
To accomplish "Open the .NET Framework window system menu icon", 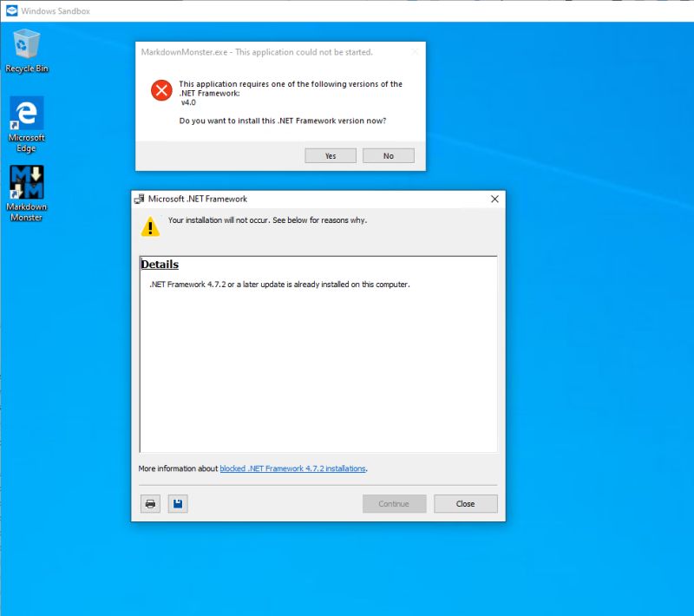I will (x=140, y=199).
